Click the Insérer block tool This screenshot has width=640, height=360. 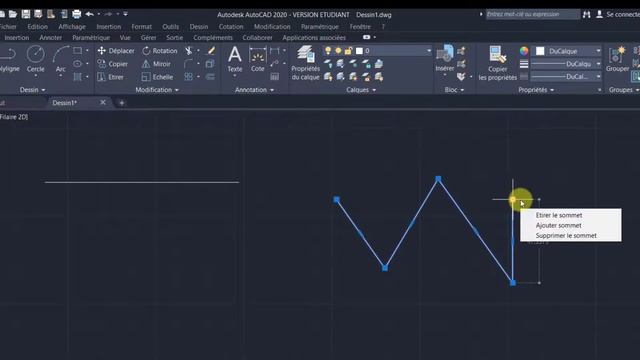[x=445, y=58]
